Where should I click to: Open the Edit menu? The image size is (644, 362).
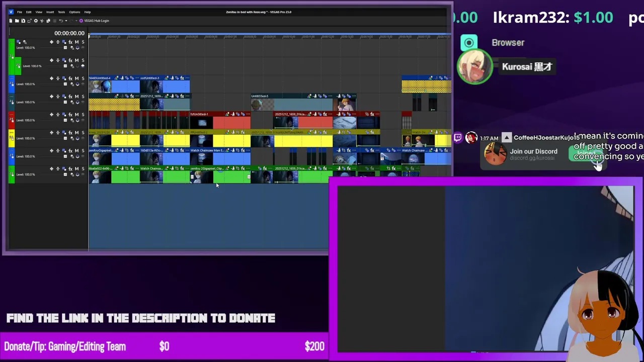pos(29,12)
